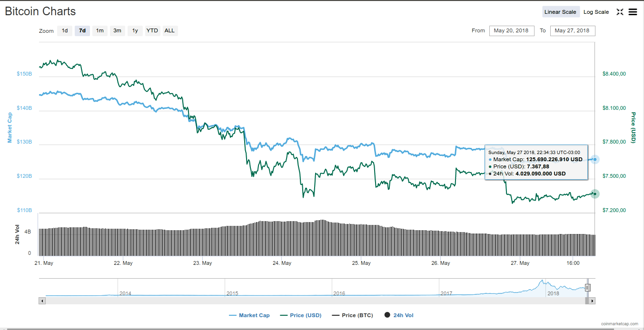The width and height of the screenshot is (644, 330).
Task: Switch to Log Scale
Action: pos(596,12)
